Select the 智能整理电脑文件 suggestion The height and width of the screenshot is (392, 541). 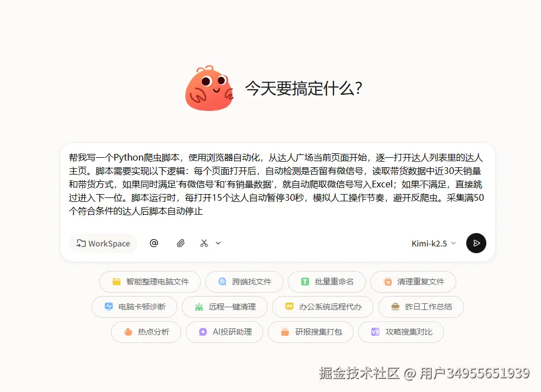coord(150,282)
